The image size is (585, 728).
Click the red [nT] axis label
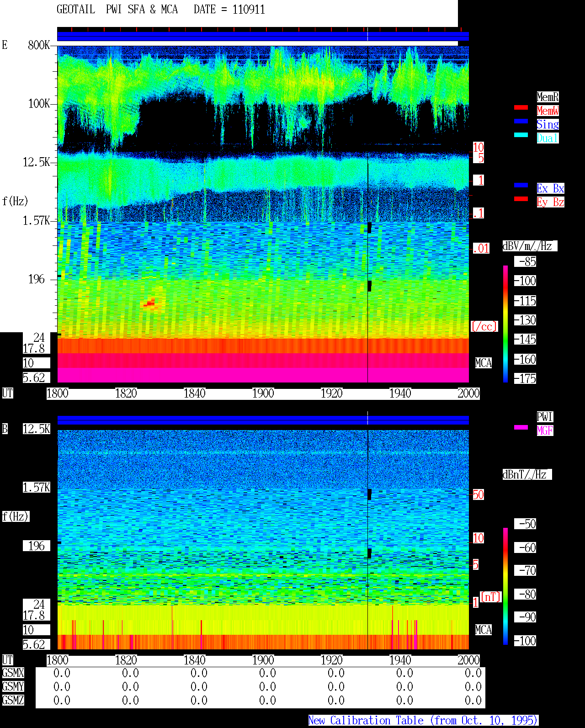tap(491, 597)
